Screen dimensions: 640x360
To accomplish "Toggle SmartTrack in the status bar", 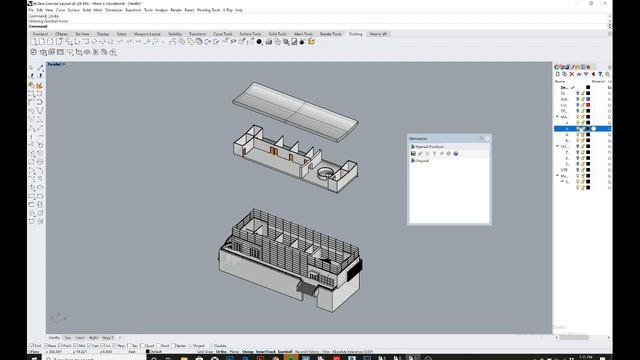I will (266, 351).
